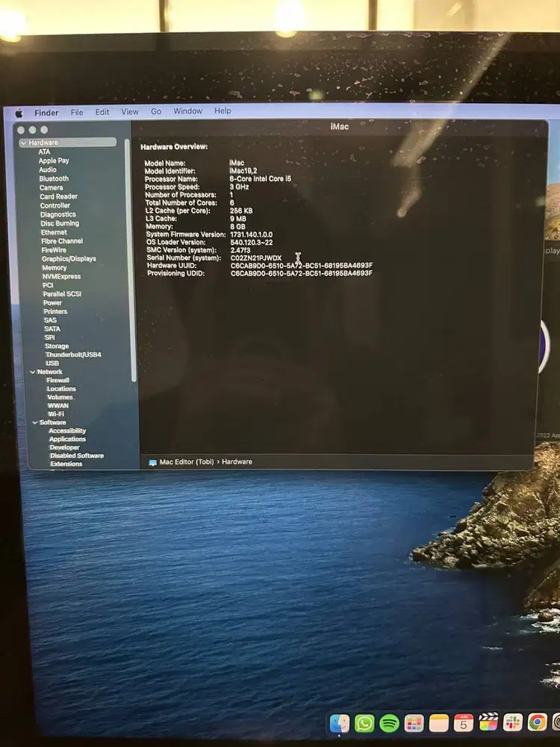Open Calendar showing date 5
Screen dimensions: 560x747
pos(464,722)
